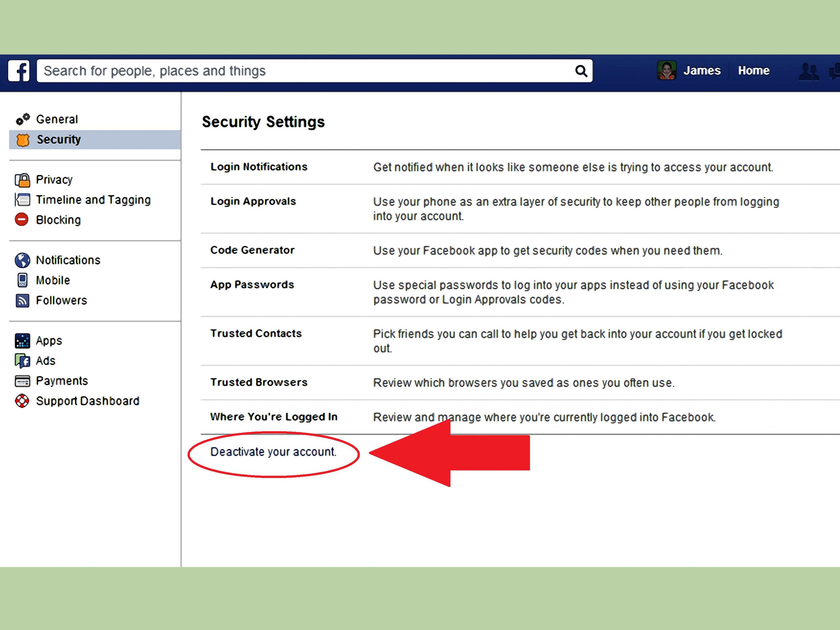Image resolution: width=840 pixels, height=630 pixels.
Task: Expand Login Approvals setting
Action: tap(520, 209)
